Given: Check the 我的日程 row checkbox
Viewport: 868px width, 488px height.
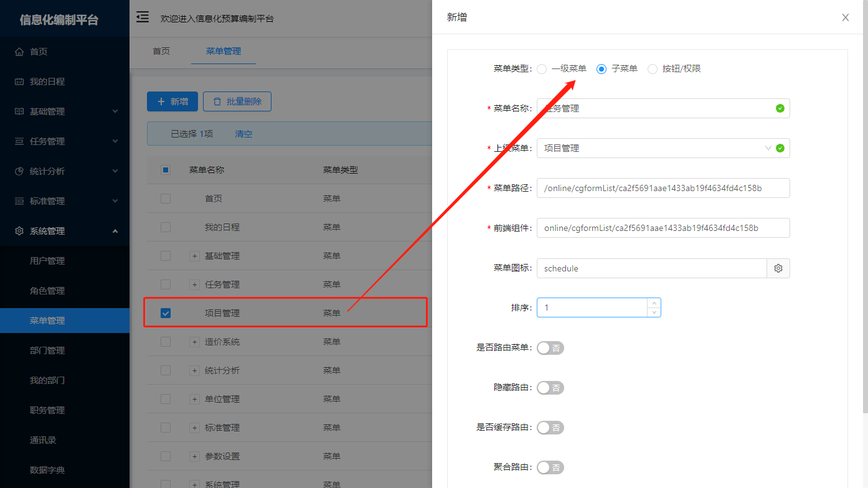Looking at the screenshot, I should click(x=166, y=227).
